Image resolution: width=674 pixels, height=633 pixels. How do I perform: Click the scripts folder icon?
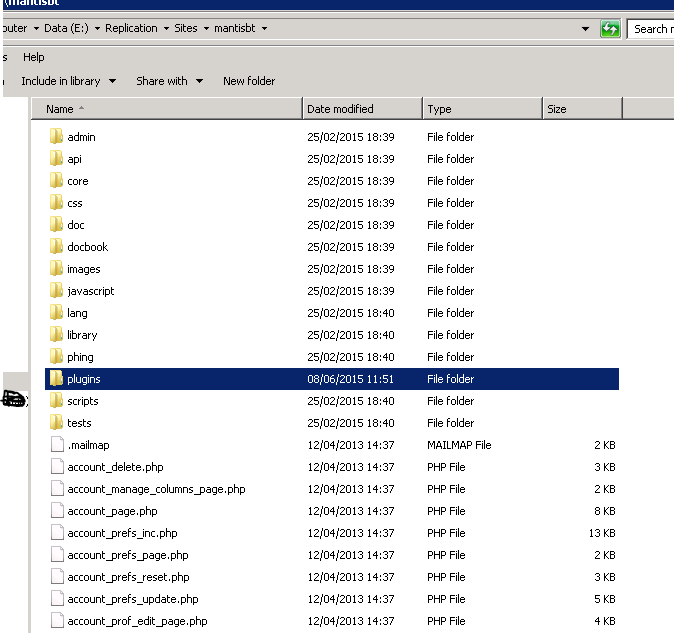56,401
